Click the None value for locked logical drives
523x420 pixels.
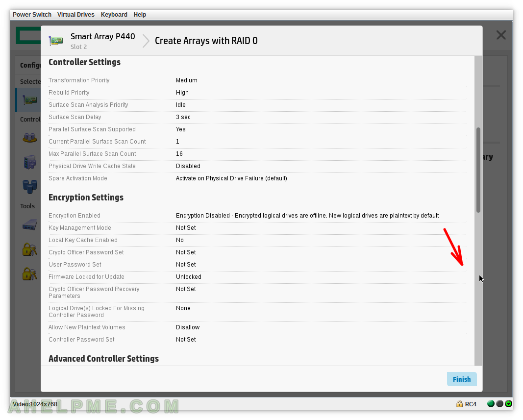(183, 308)
